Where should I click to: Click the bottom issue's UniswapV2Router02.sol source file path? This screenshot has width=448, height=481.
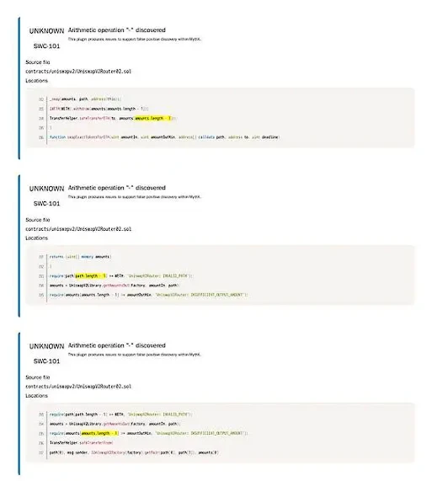78,387
